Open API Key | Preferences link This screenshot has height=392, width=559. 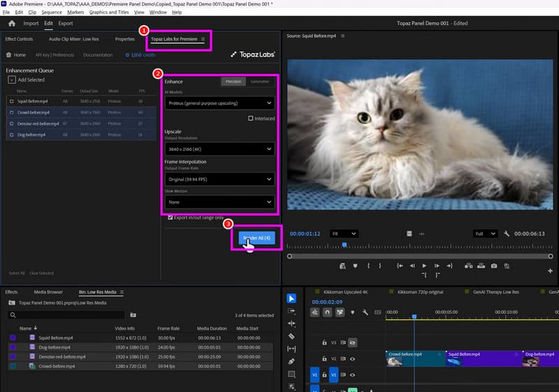click(55, 55)
